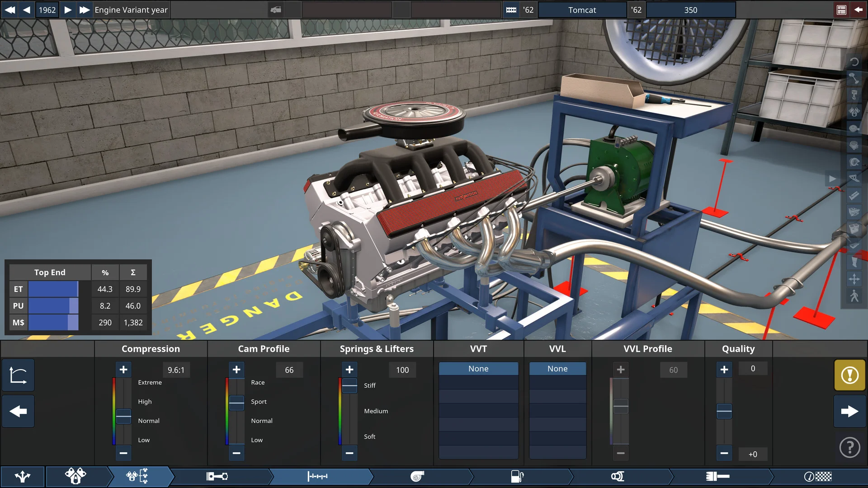This screenshot has height=488, width=868.
Task: Select the engine family icon tab
Action: [76, 476]
